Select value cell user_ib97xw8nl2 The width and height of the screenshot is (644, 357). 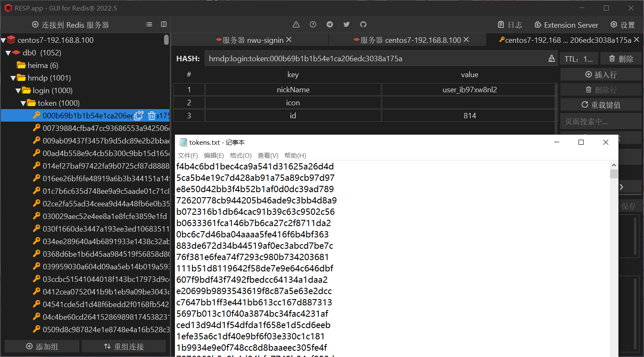coord(469,90)
